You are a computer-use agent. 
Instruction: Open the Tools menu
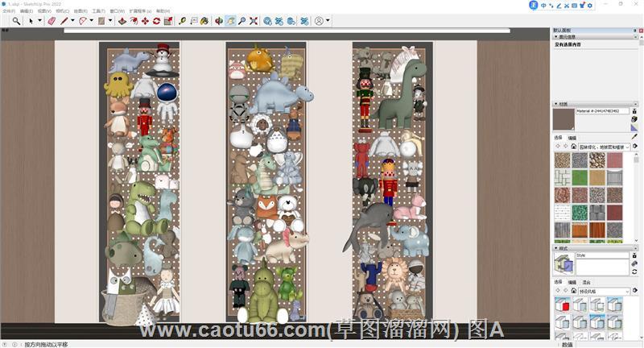(x=98, y=11)
